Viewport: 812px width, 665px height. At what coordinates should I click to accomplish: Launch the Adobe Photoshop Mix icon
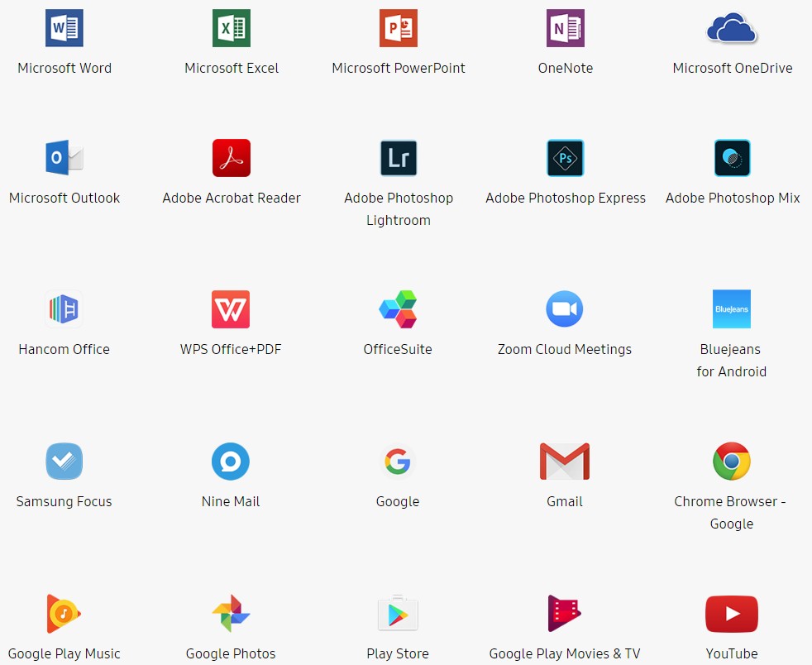[733, 157]
